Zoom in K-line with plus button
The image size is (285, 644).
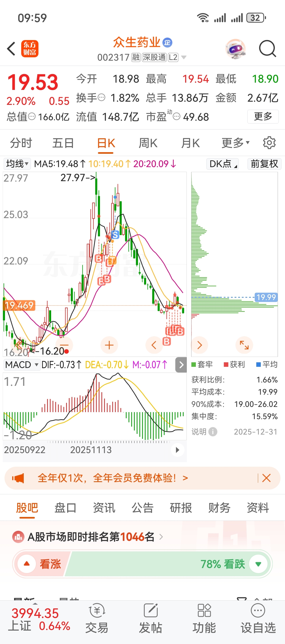[109, 345]
